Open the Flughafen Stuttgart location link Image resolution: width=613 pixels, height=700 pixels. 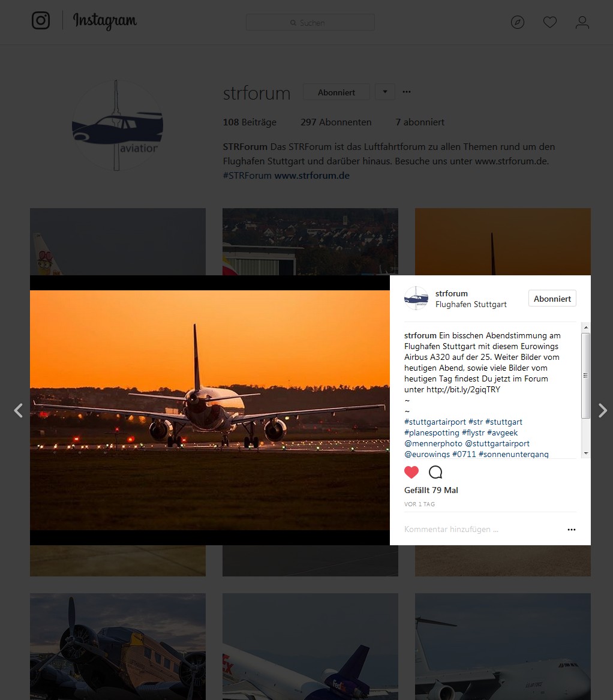pyautogui.click(x=471, y=305)
